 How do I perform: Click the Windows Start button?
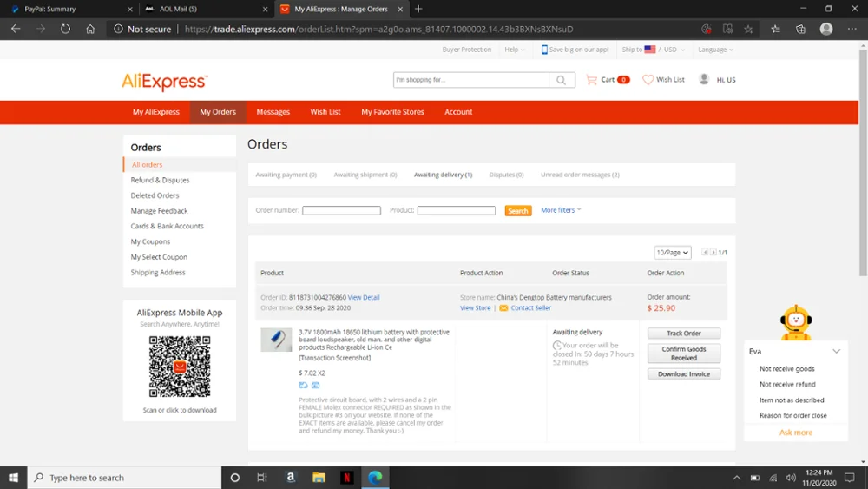(13, 478)
